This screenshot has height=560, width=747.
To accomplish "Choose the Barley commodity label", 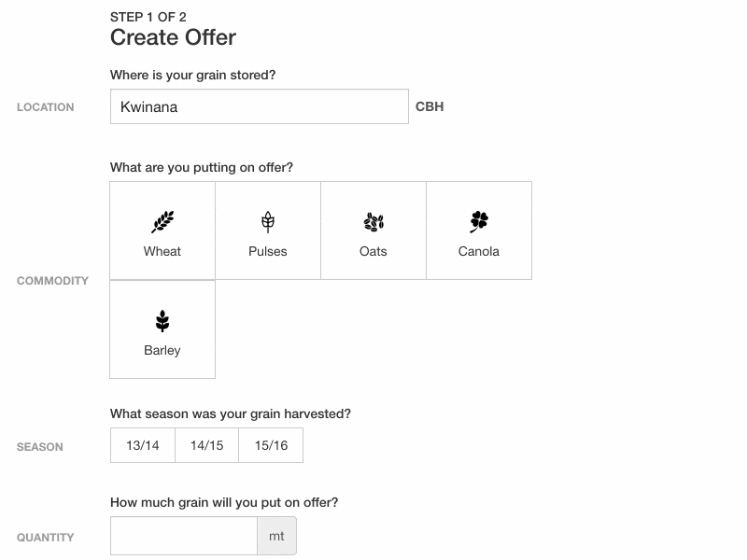I will (x=162, y=350).
